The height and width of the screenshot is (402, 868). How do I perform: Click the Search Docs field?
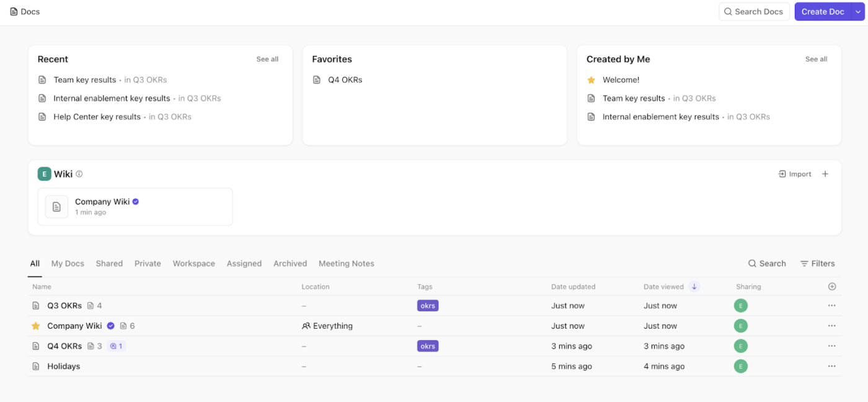coord(754,12)
